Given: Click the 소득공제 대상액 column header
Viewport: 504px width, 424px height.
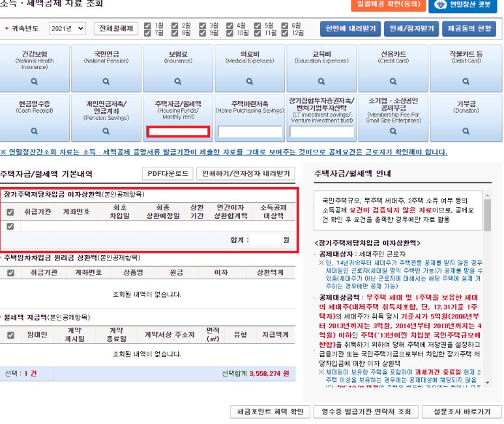Looking at the screenshot, I should point(273,212).
